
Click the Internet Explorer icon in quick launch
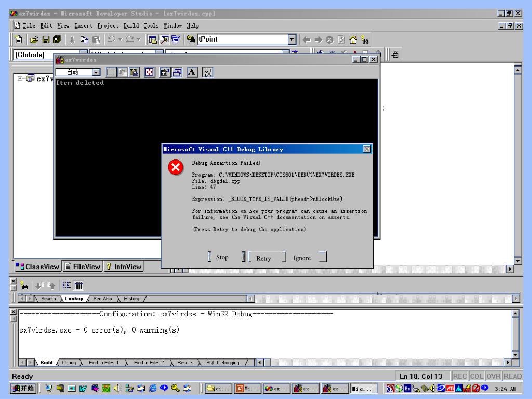(x=153, y=388)
